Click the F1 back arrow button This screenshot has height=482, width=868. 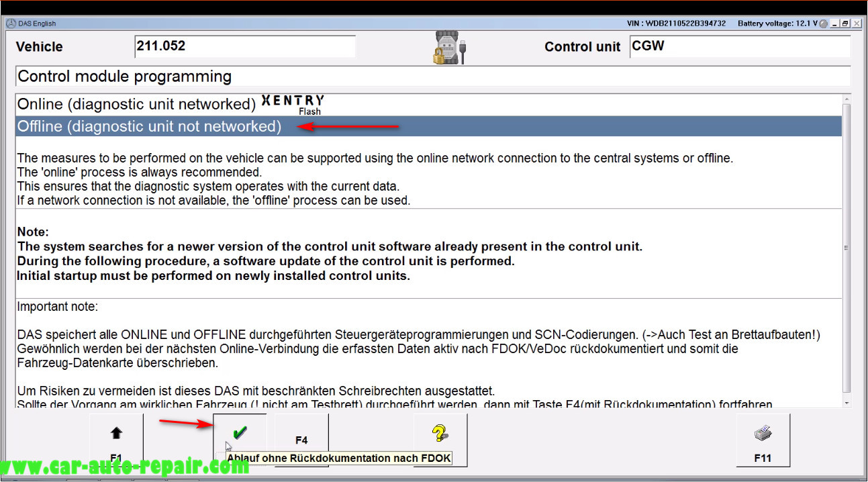point(116,440)
